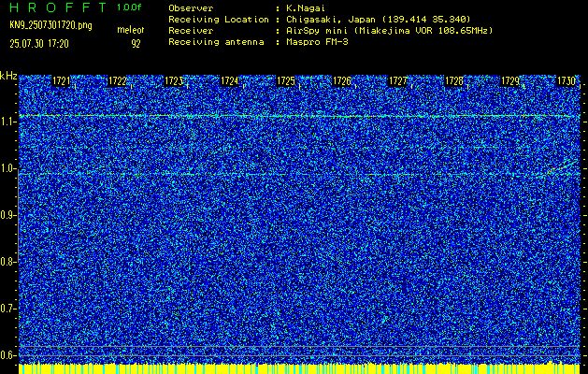Image resolution: width=588 pixels, height=374 pixels.
Task: Click the 1.0 frequency axis label
Action: [x=7, y=168]
